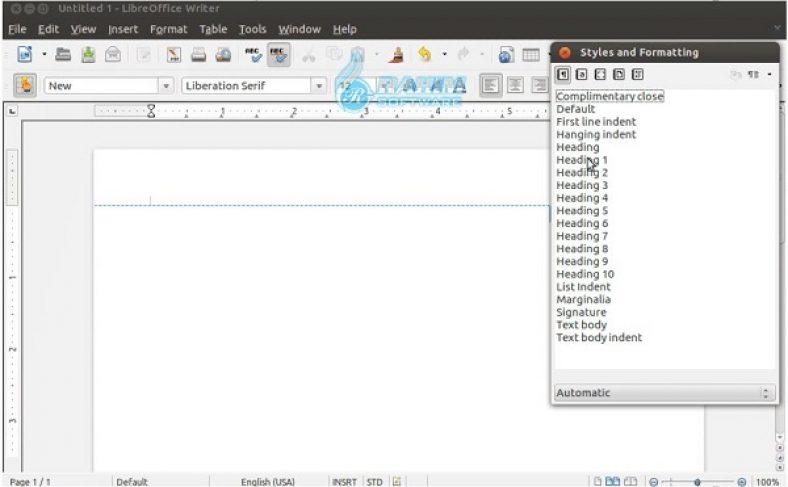Click the zoom out minus button

pos(653,481)
